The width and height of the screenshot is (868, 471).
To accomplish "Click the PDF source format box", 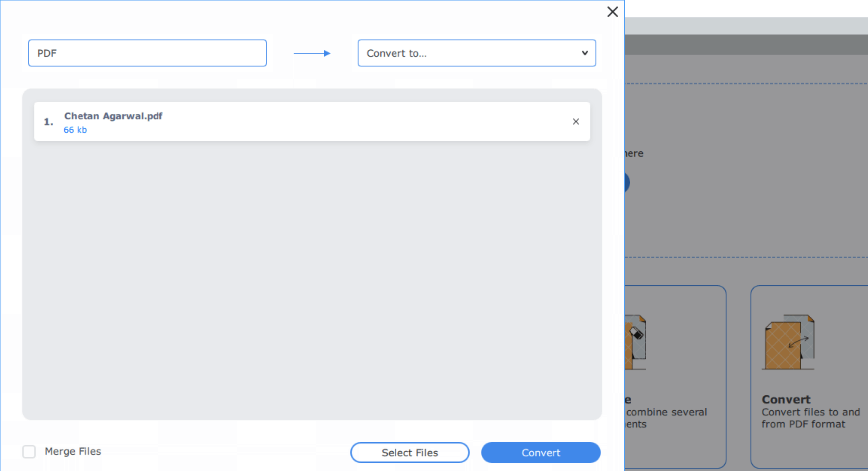I will pos(147,53).
